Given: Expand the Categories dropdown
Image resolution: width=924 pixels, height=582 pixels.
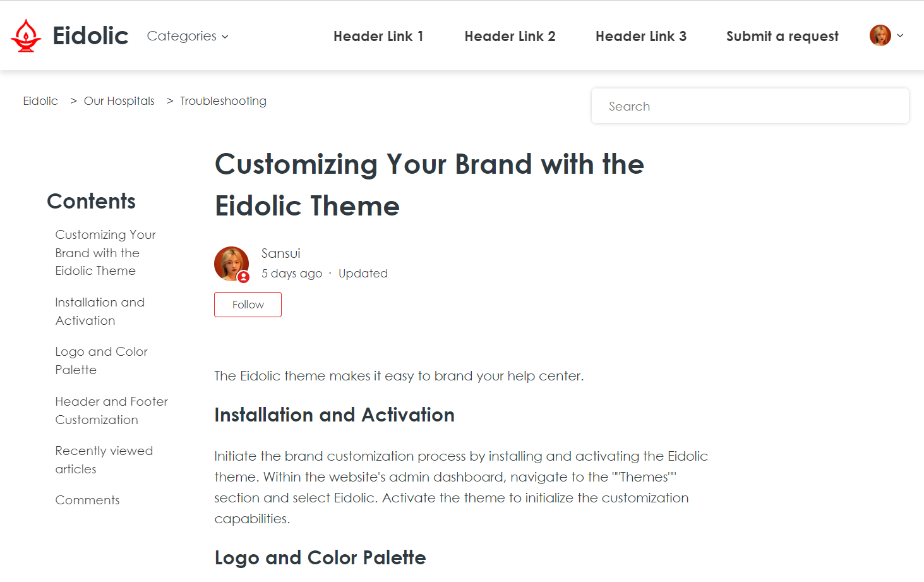Looking at the screenshot, I should pos(188,36).
